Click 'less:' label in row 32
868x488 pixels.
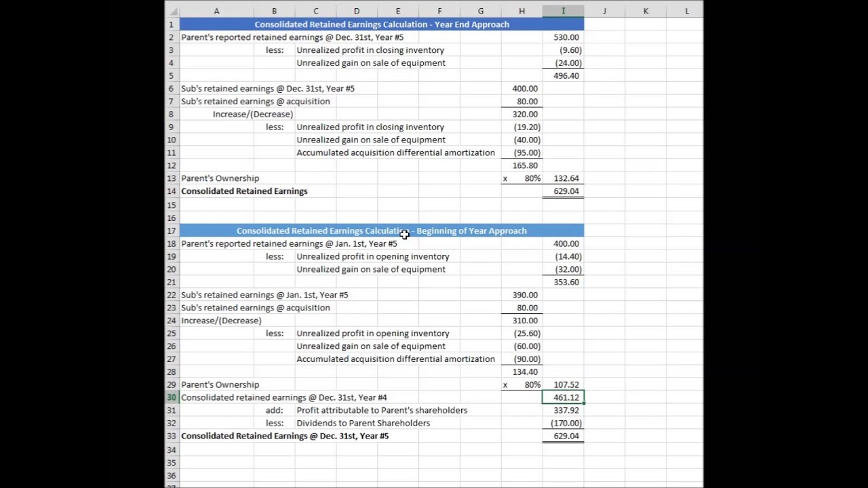tap(274, 423)
